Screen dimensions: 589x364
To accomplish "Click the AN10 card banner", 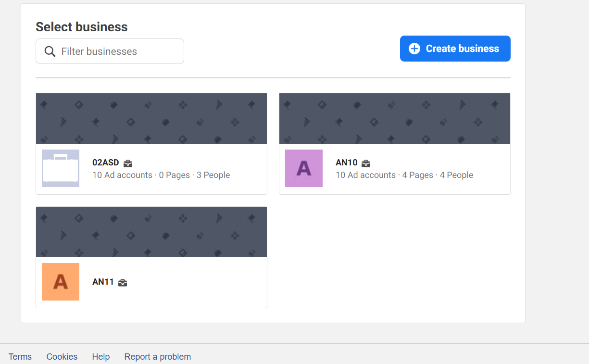I will (x=395, y=118).
